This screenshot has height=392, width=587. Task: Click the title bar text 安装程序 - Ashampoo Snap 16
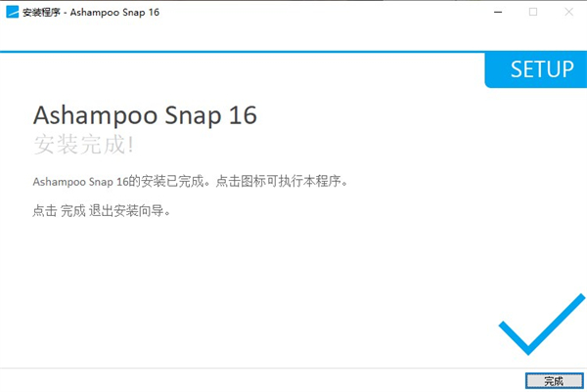(91, 13)
